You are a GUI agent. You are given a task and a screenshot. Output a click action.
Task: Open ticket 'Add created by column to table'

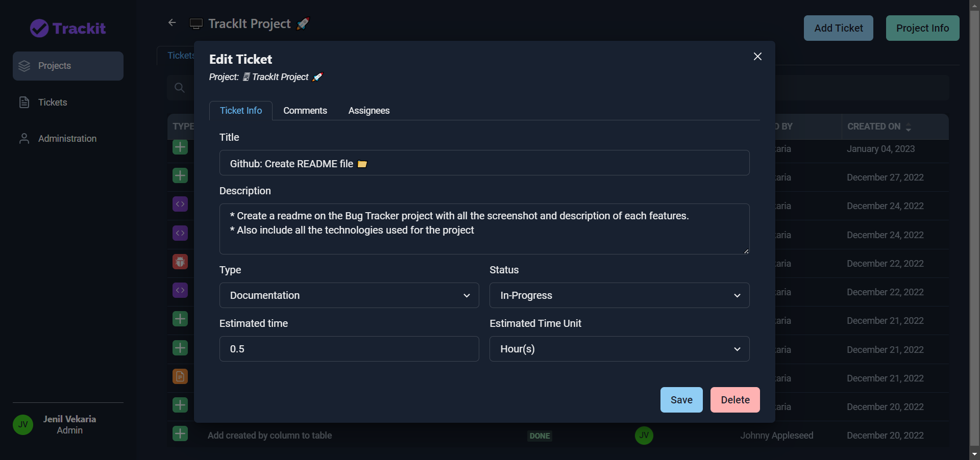(269, 436)
